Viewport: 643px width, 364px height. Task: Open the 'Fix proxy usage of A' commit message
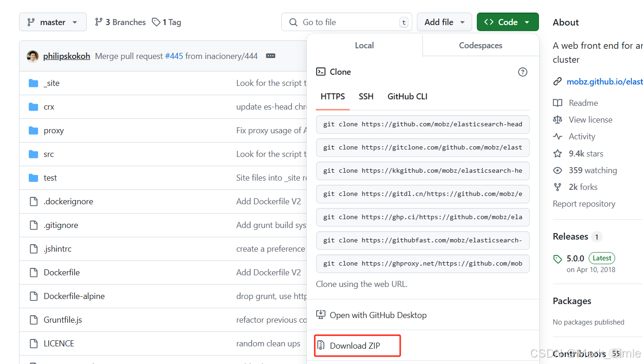click(x=272, y=130)
